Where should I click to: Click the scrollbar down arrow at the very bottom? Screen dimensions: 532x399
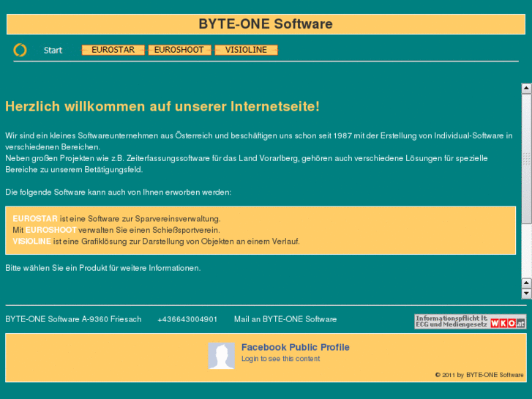click(x=526, y=294)
